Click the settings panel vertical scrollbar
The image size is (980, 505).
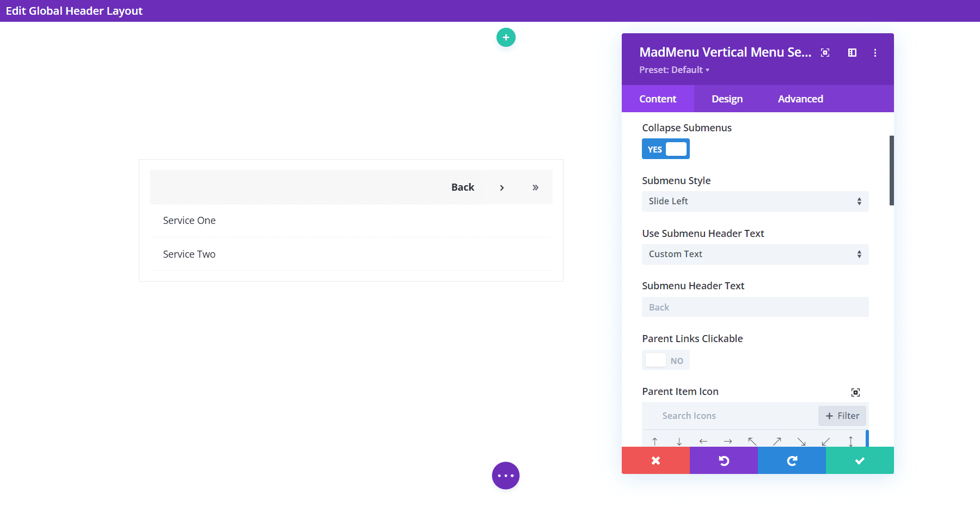[892, 171]
